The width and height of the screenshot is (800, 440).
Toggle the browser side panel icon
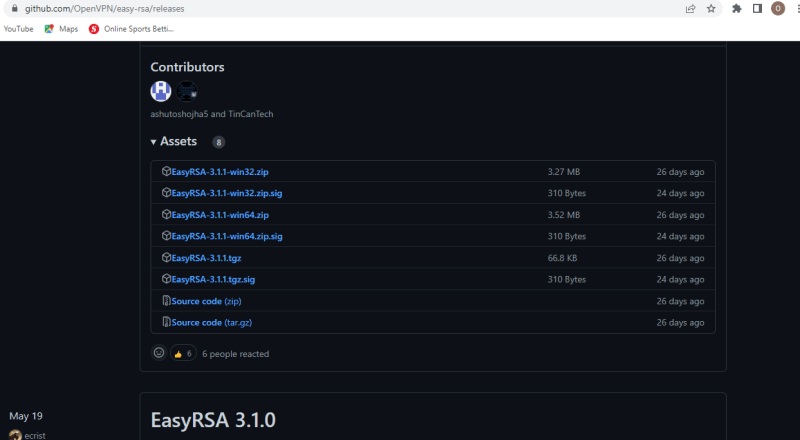pyautogui.click(x=757, y=9)
